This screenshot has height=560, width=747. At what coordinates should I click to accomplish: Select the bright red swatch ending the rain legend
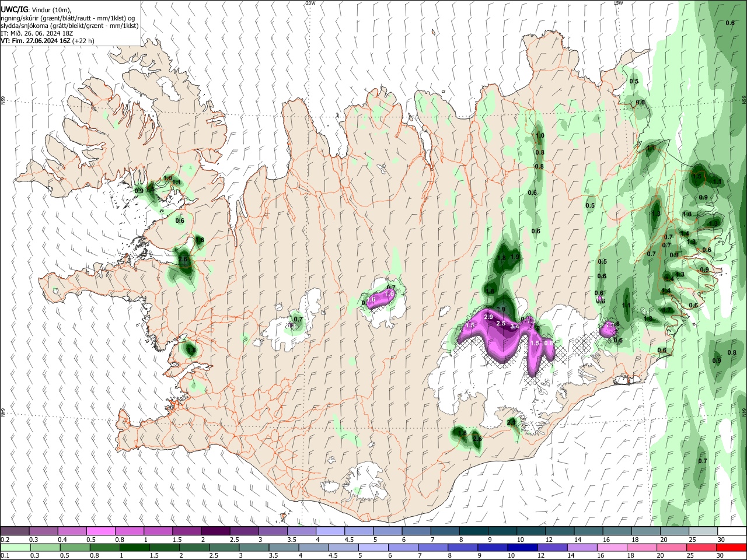click(x=732, y=547)
